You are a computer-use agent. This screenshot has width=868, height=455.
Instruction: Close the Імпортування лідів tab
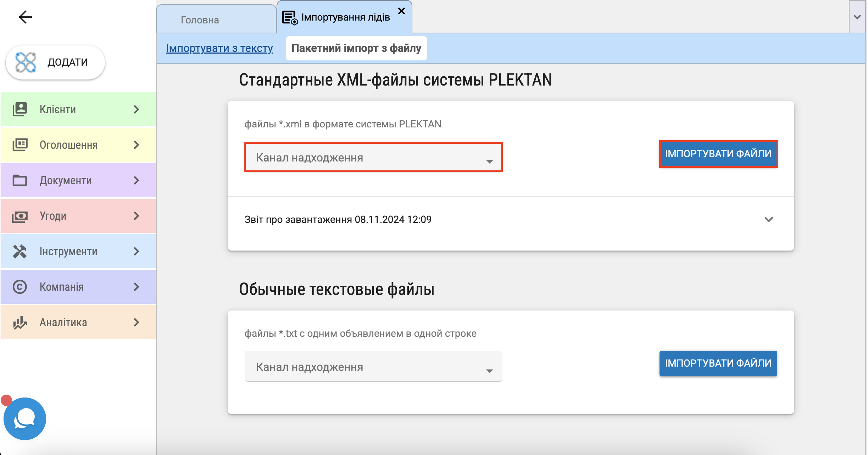pos(401,11)
